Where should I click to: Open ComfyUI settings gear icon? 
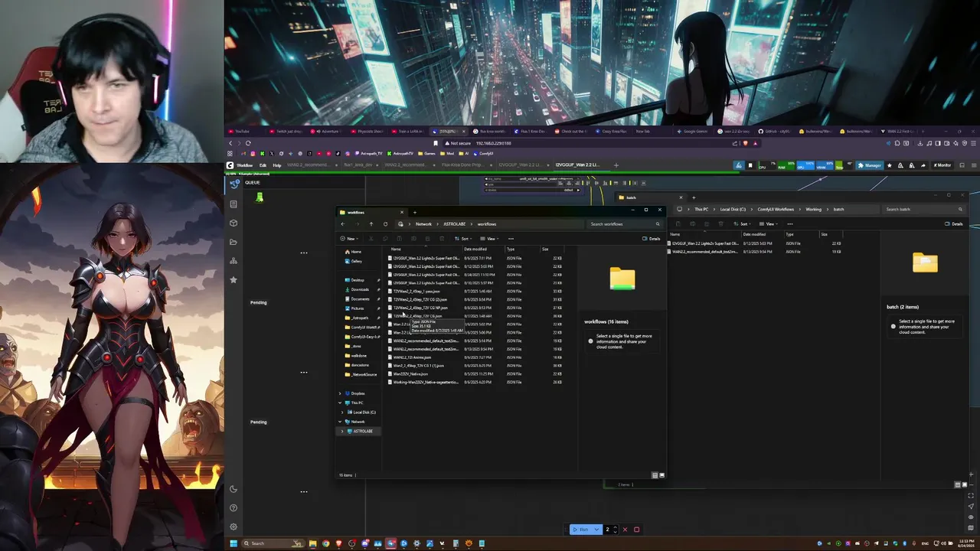[234, 527]
